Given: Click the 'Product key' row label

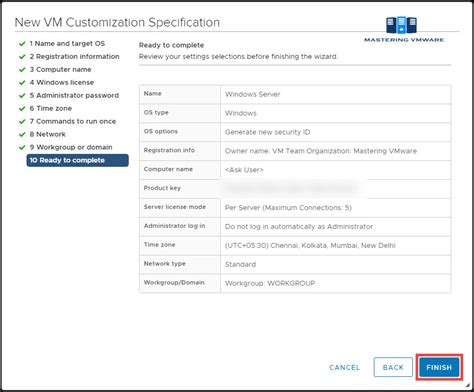Looking at the screenshot, I should tap(162, 188).
